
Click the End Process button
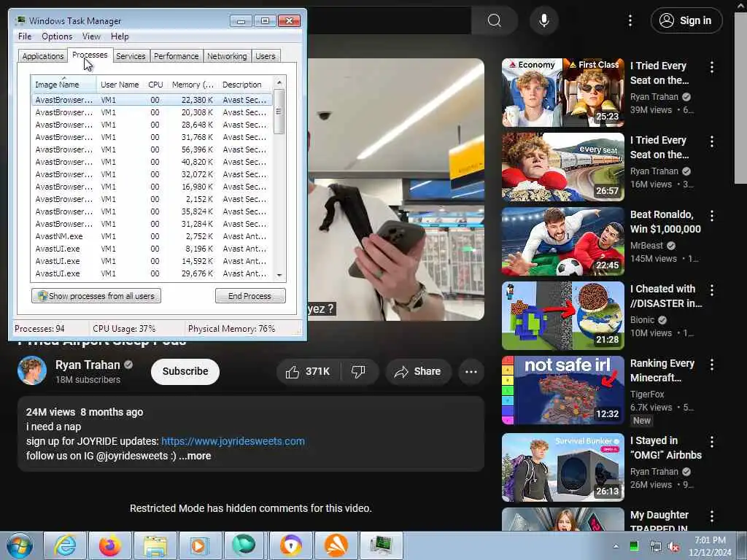click(250, 296)
